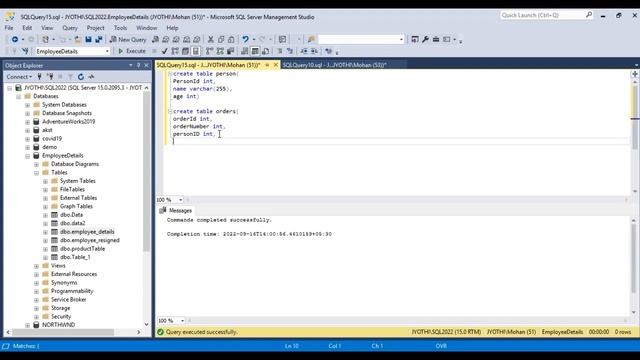Click the Messages tab icon
Image resolution: width=640 pixels, height=360 pixels.
162,210
